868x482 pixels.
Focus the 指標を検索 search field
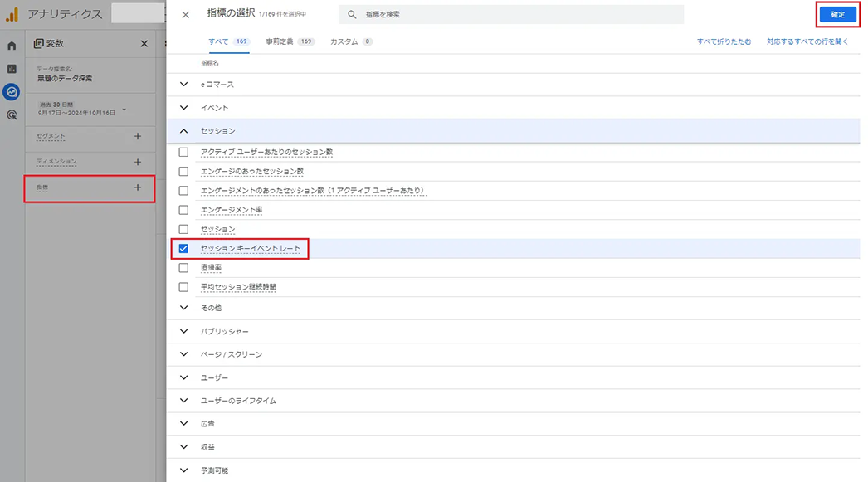pyautogui.click(x=511, y=14)
